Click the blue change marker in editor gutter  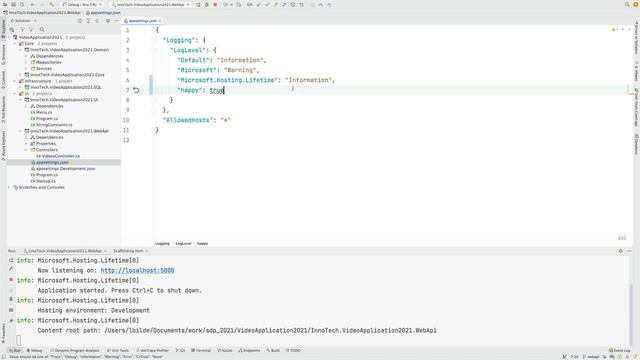click(x=151, y=85)
